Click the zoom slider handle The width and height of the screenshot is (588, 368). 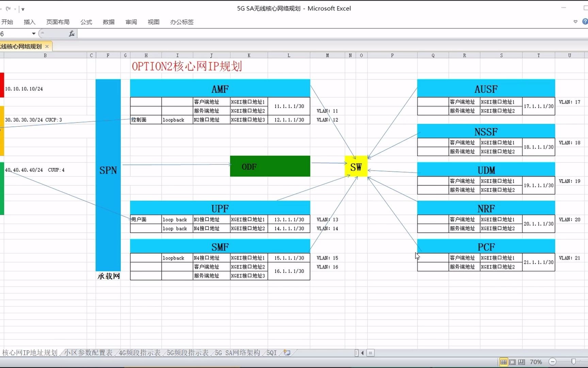(573, 362)
